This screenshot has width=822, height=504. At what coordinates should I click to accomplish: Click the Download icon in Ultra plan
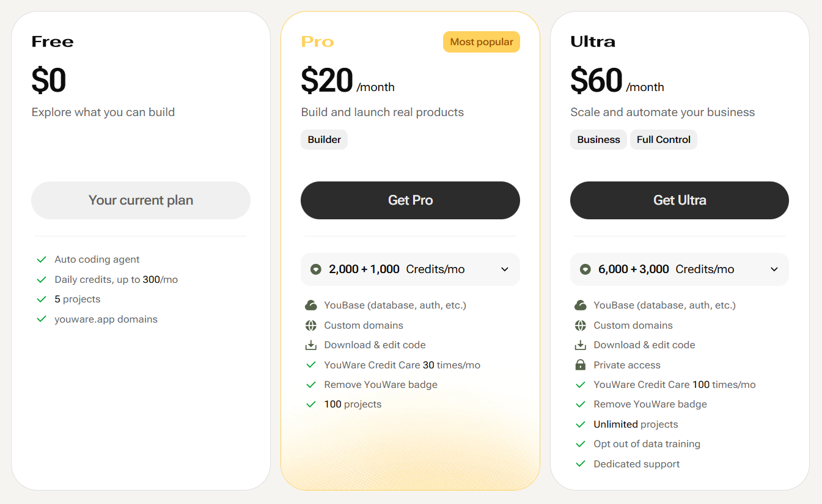[x=581, y=345]
